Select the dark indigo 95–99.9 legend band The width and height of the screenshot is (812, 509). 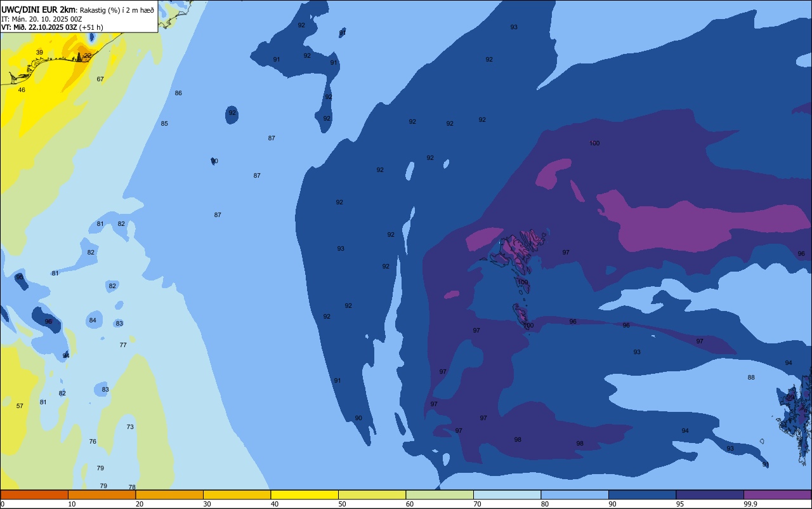click(x=710, y=494)
